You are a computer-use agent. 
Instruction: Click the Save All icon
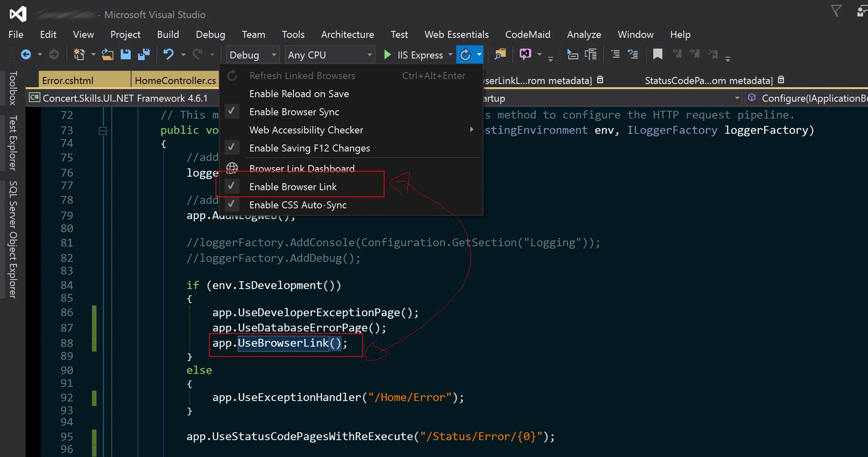coord(143,54)
